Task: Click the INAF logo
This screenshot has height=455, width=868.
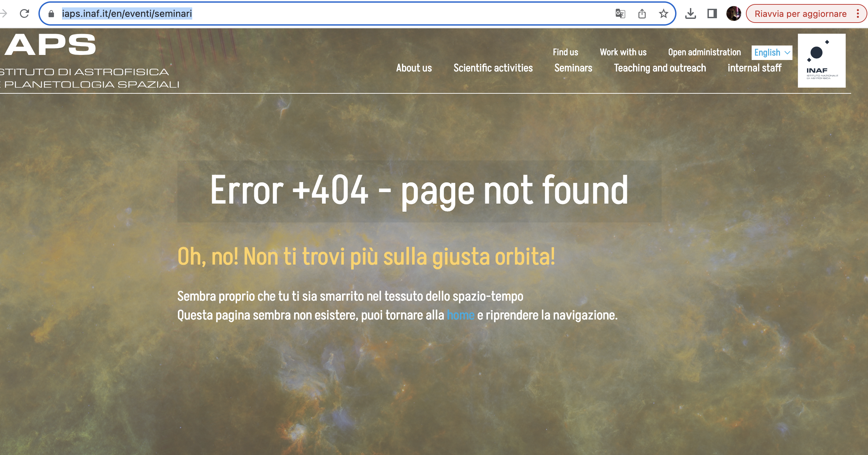Action: [821, 61]
